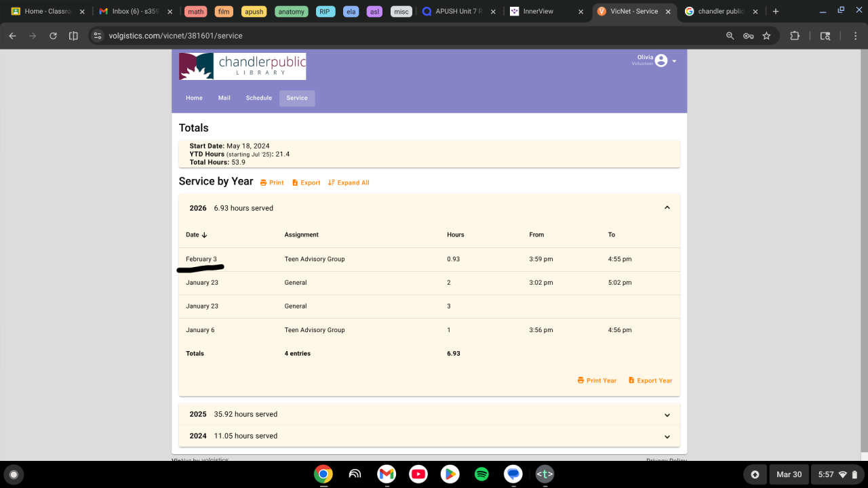Click the Export Year file icon

(631, 380)
